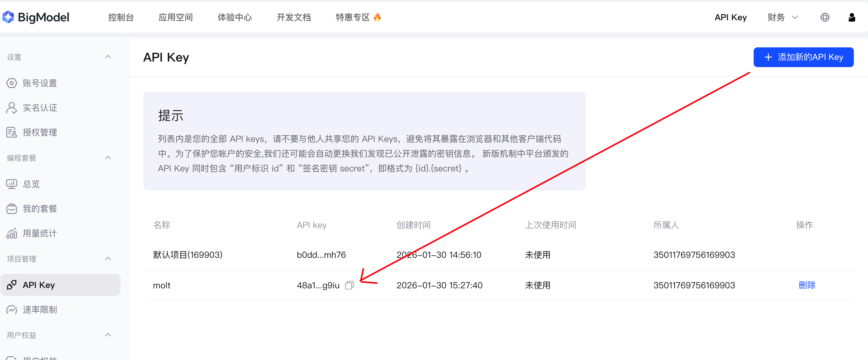The width and height of the screenshot is (868, 360).
Task: Collapse the 项目管理 sidebar section
Action: click(108, 258)
